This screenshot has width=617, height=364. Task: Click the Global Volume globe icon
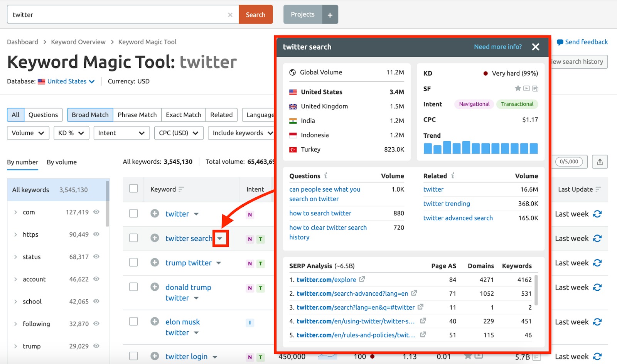(x=293, y=72)
